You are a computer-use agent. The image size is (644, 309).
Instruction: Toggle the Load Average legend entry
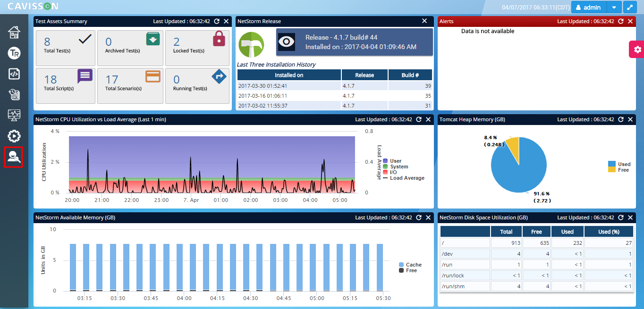(x=404, y=178)
